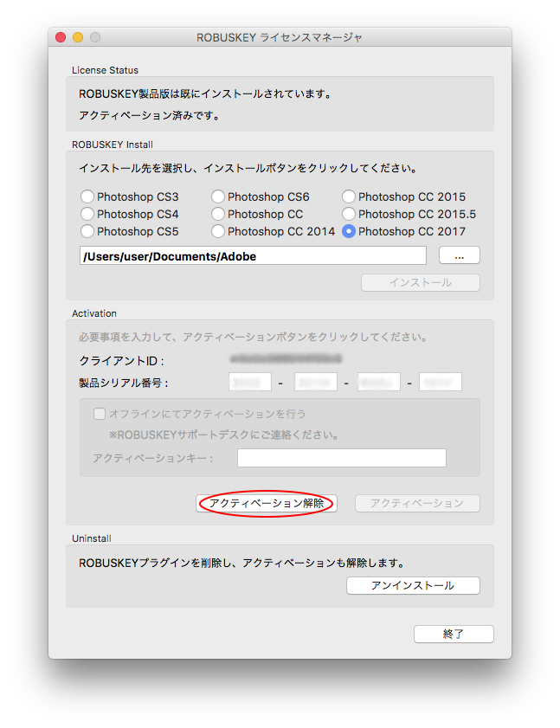Click 終了 to quit the manager
The width and height of the screenshot is (560, 728).
pos(454,635)
